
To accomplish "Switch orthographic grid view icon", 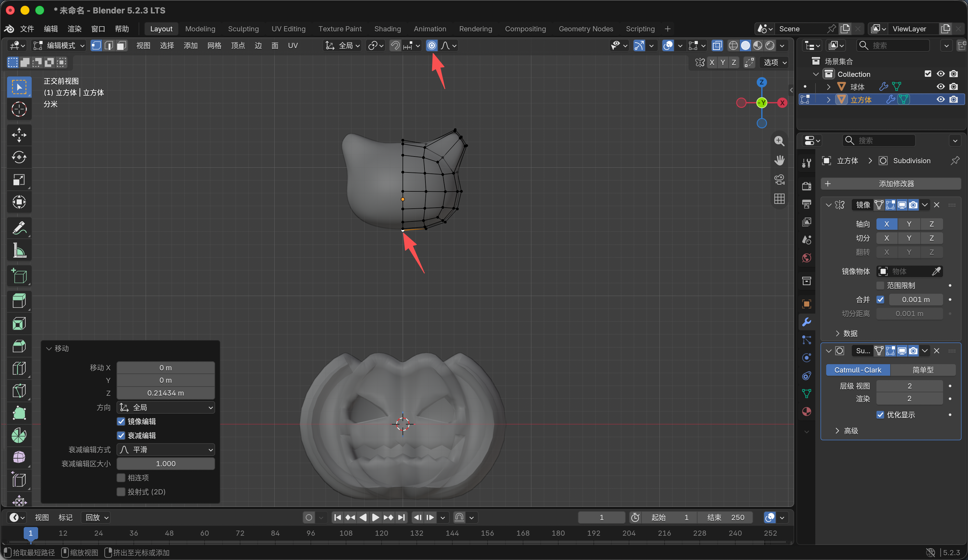I will (779, 199).
